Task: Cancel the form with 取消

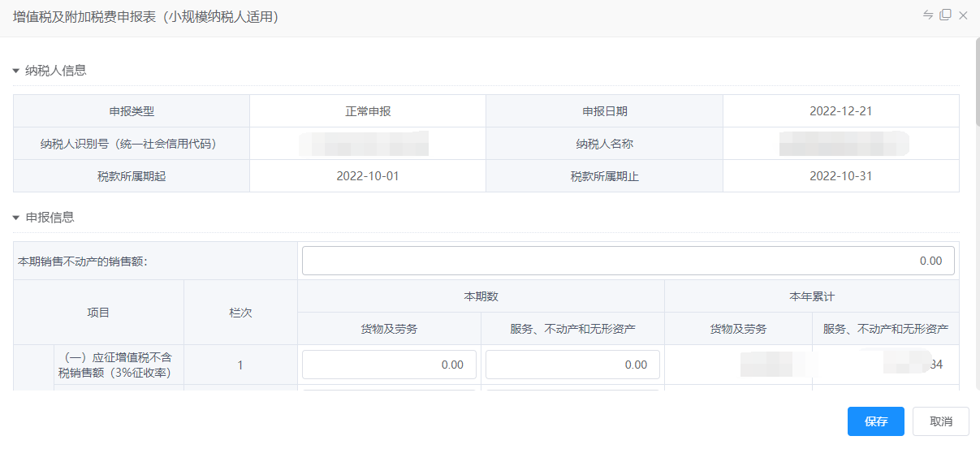Action: coord(941,421)
